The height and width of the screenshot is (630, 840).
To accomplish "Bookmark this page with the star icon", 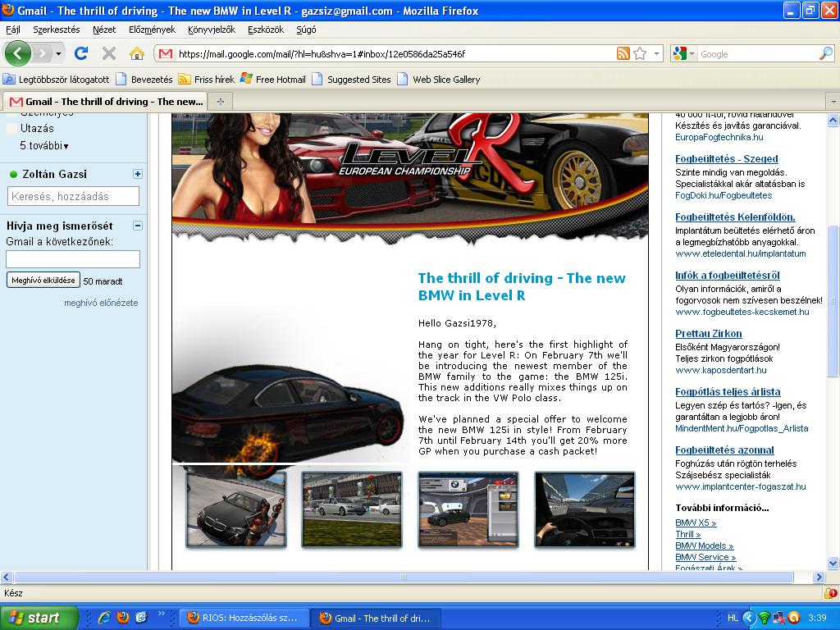I will [640, 53].
